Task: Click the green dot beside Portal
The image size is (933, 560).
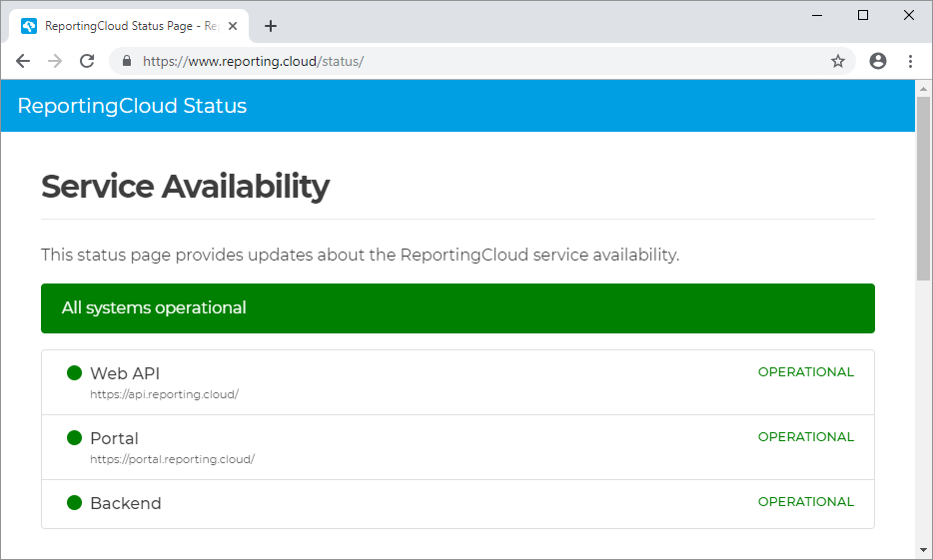Action: [74, 437]
